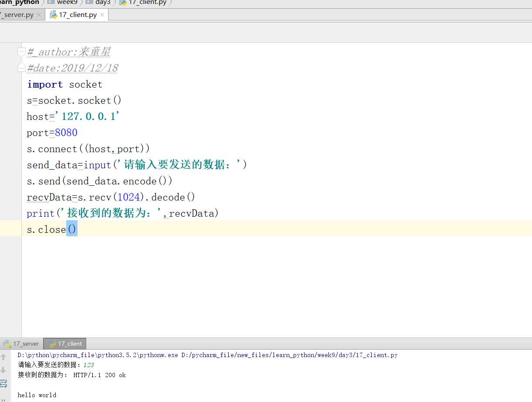
Task: Click the 'port=8080' code line
Action: click(52, 133)
